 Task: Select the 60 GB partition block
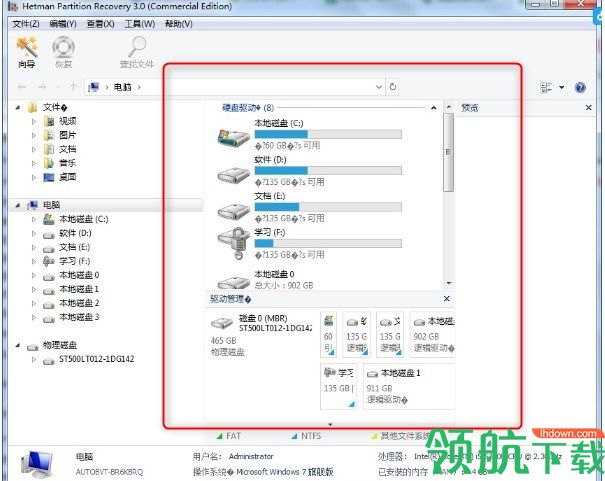[x=328, y=334]
